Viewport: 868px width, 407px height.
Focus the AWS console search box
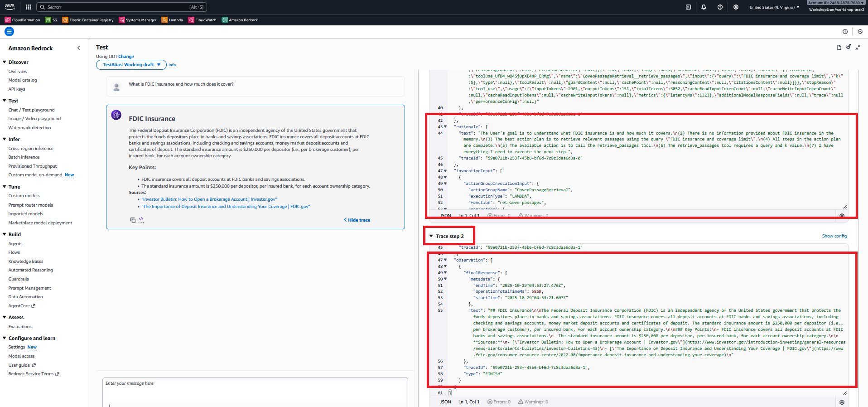click(121, 7)
